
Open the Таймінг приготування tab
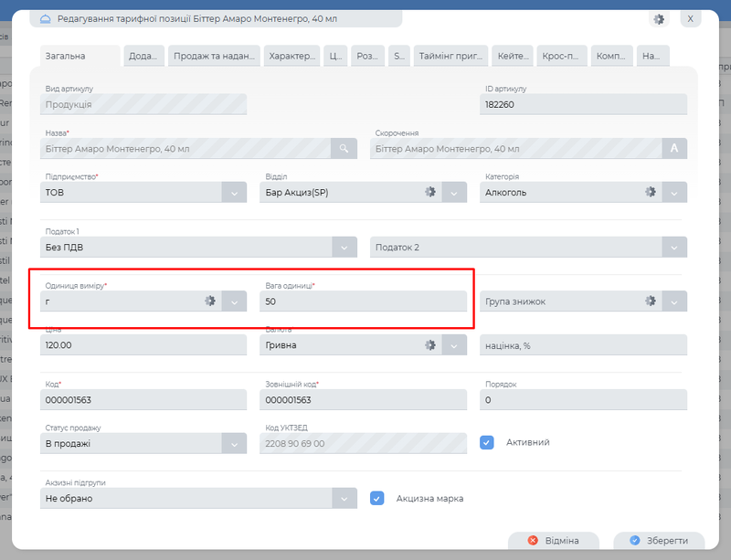click(x=450, y=56)
